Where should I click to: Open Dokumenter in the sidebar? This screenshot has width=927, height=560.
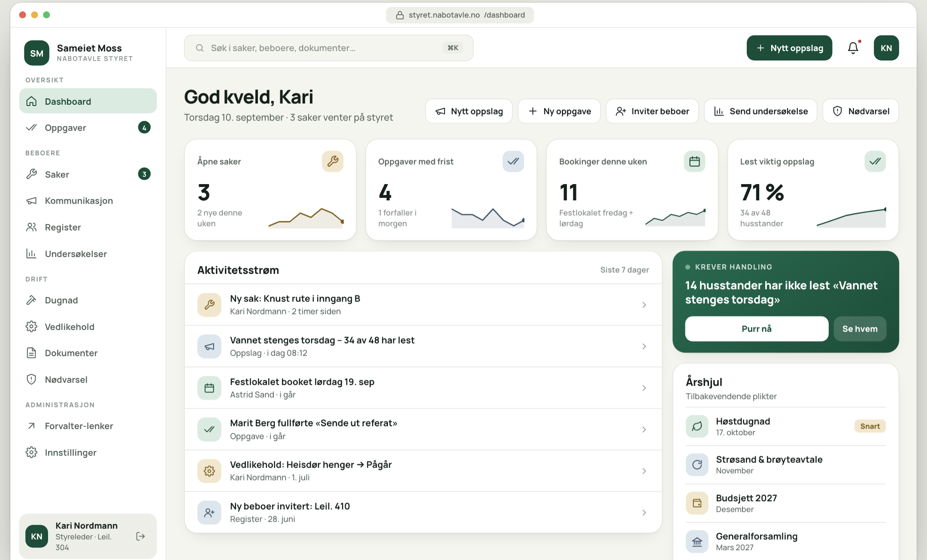coord(88,353)
